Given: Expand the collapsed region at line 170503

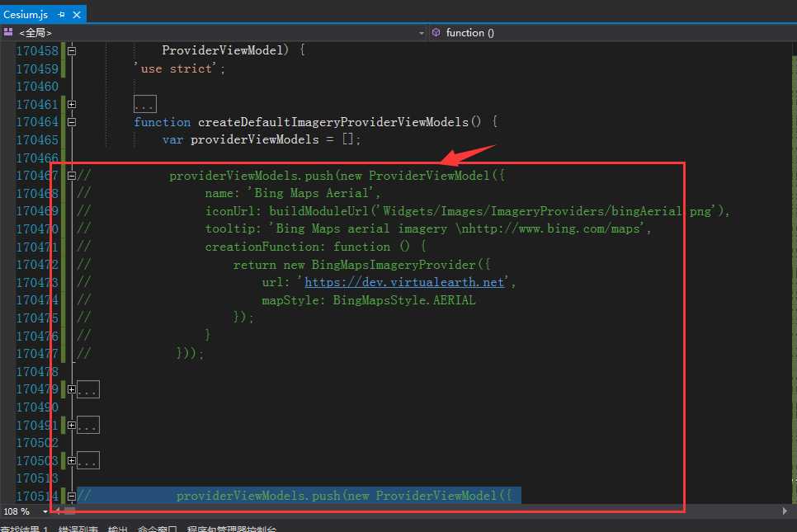Looking at the screenshot, I should 72,461.
